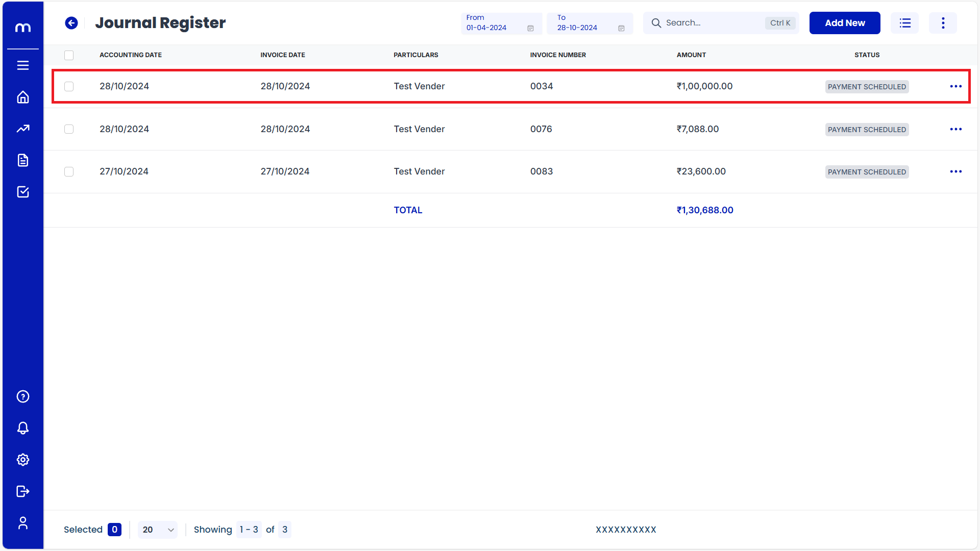Check the row for invoice 0083
The height and width of the screenshot is (551, 980).
pos(69,172)
